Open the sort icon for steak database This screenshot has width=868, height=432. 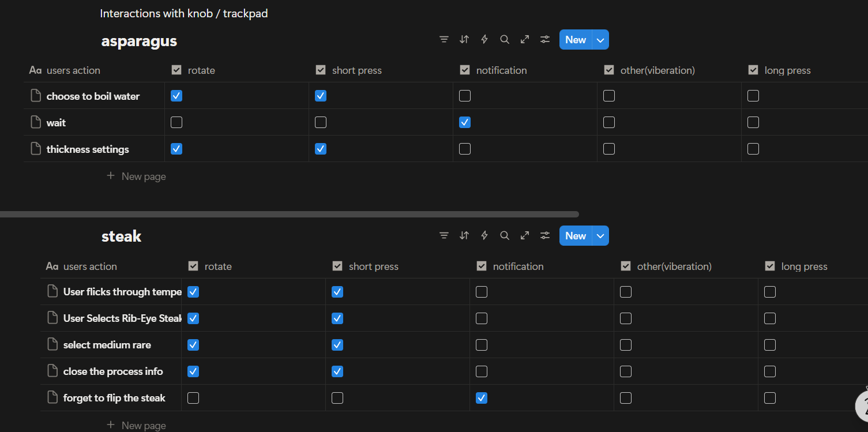(x=464, y=236)
